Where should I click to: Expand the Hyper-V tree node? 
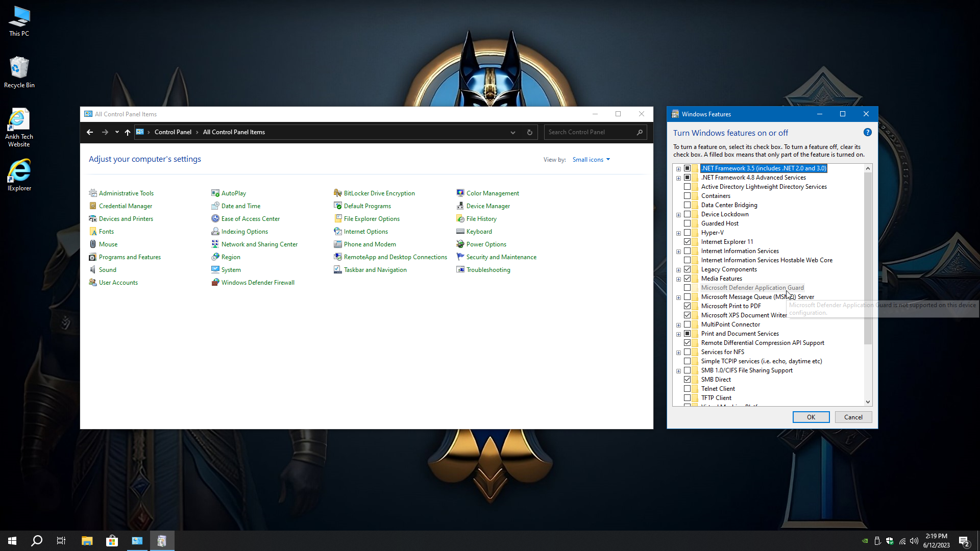[678, 233]
